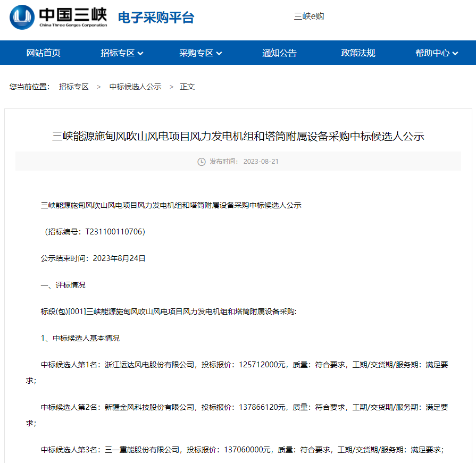Viewport: 476px width, 463px height.
Task: Click the third candidate 三一重能股份有限公司
Action: pos(142,450)
